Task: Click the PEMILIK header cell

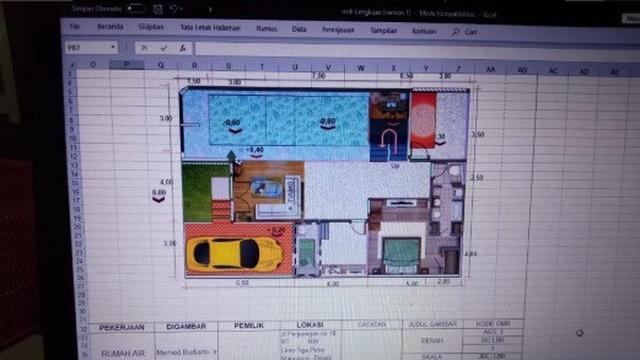Action: point(249,326)
